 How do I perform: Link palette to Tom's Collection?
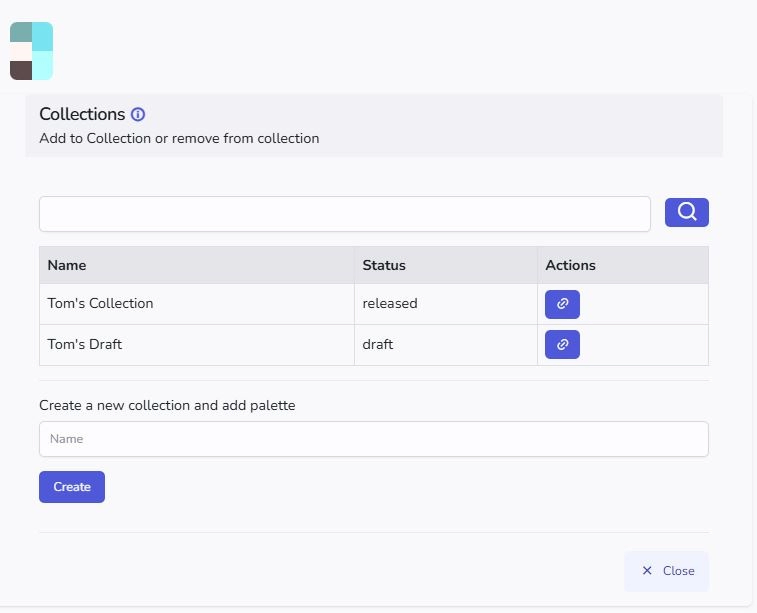click(562, 304)
